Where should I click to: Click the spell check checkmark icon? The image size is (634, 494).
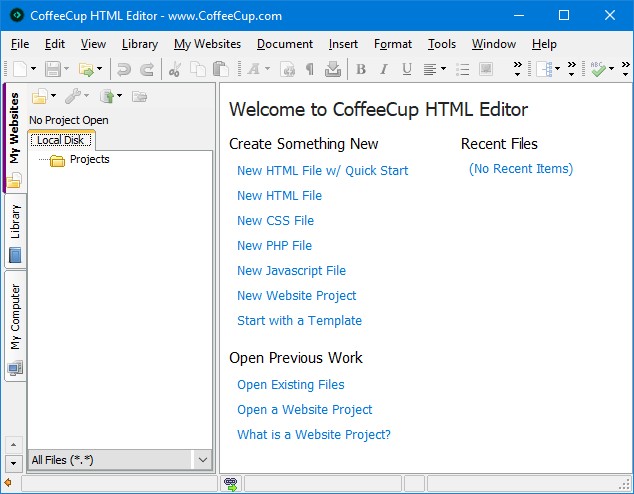pyautogui.click(x=598, y=69)
